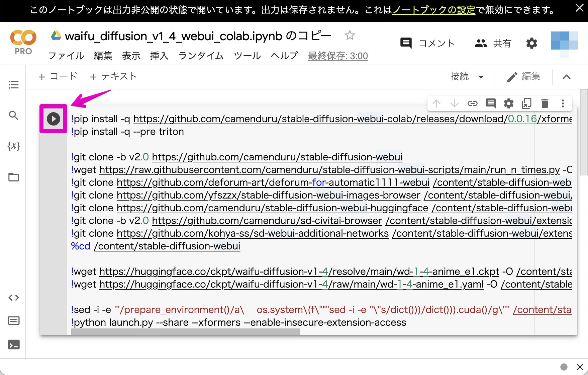This screenshot has height=375, width=588.
Task: Add a new code cell with +コード
Action: (x=58, y=77)
